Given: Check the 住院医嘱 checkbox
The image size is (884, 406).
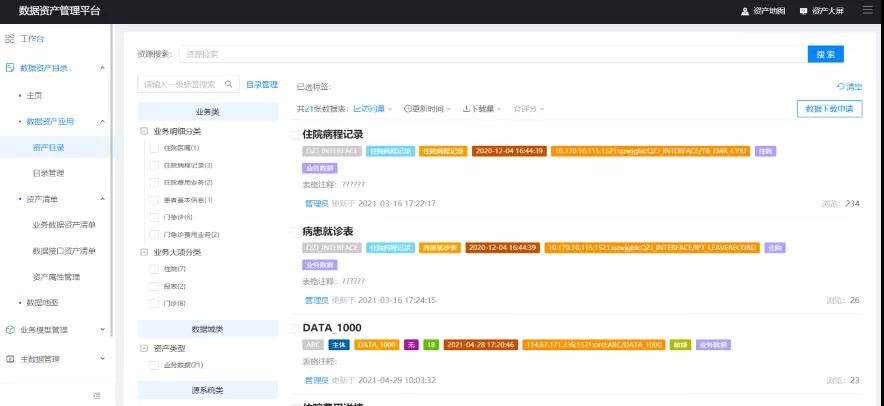Looking at the screenshot, I should coord(154,148).
